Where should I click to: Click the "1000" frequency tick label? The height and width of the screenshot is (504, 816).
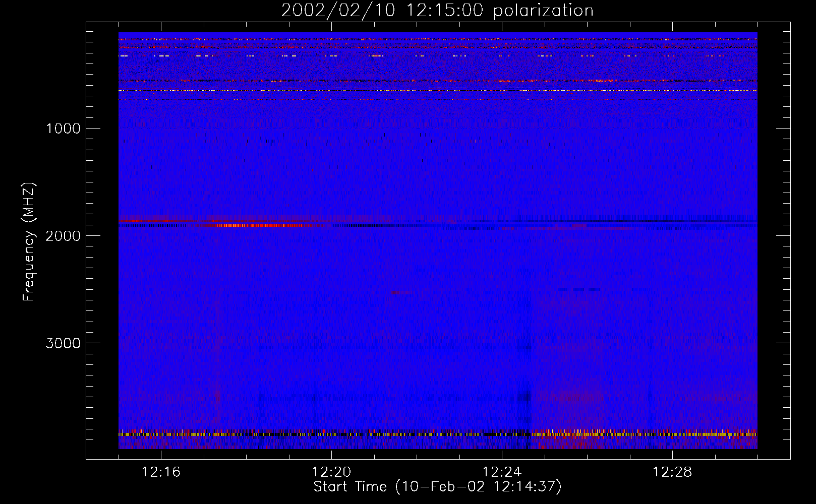(x=63, y=129)
